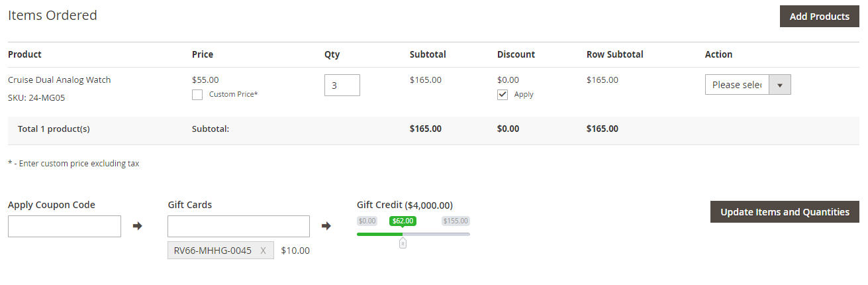Click the Gift Cards code input
Image resolution: width=868 pixels, height=285 pixels.
238,226
